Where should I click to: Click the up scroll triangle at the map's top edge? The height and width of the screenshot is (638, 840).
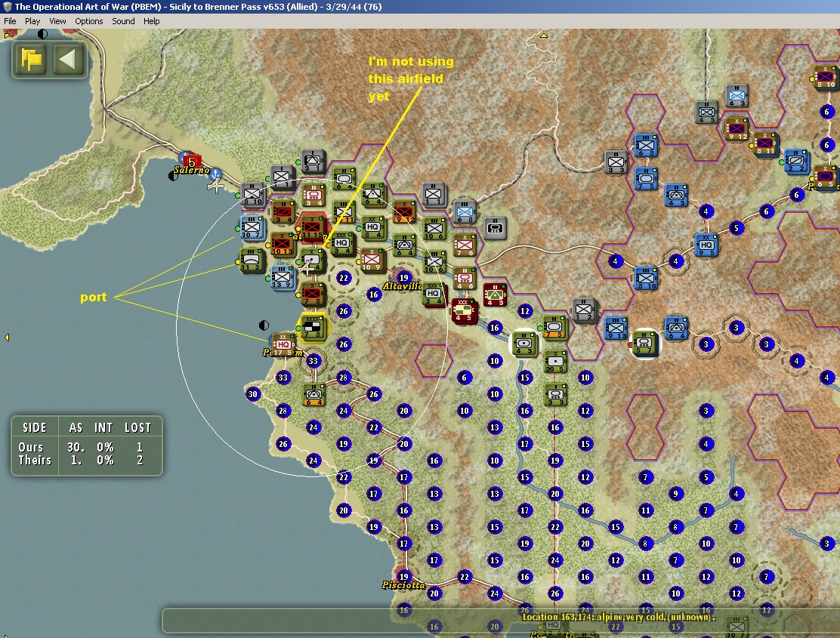544,35
